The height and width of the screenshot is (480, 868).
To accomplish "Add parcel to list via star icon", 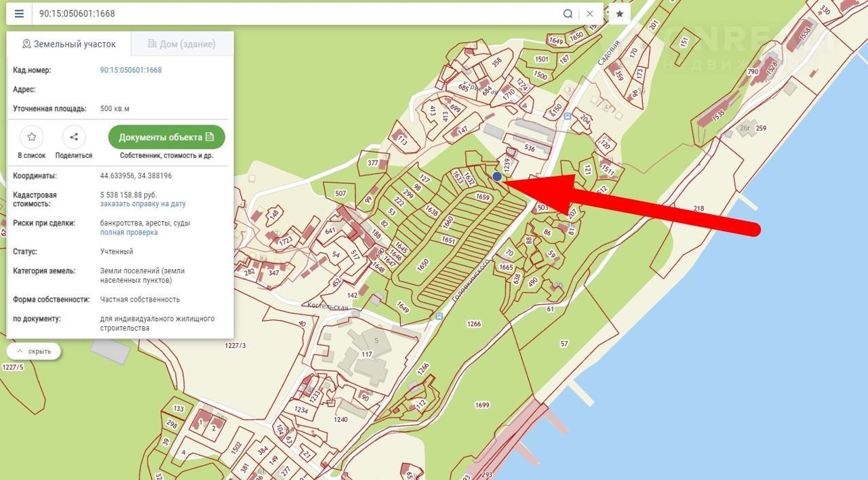I will 32,137.
